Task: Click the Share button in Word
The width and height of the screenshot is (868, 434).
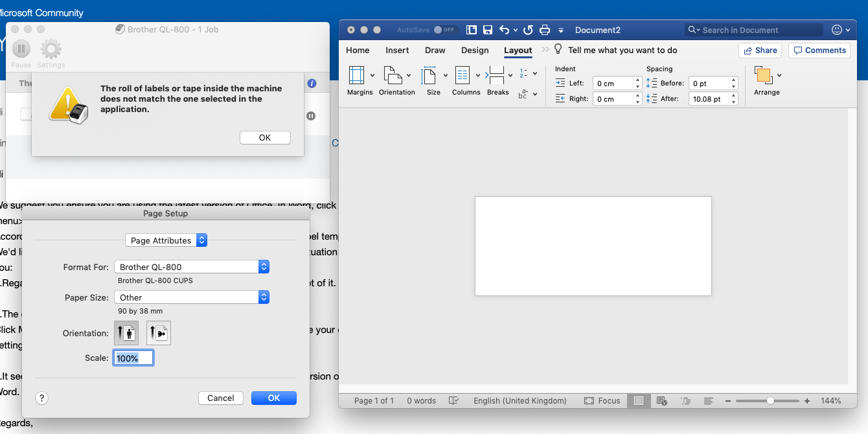Action: click(760, 51)
